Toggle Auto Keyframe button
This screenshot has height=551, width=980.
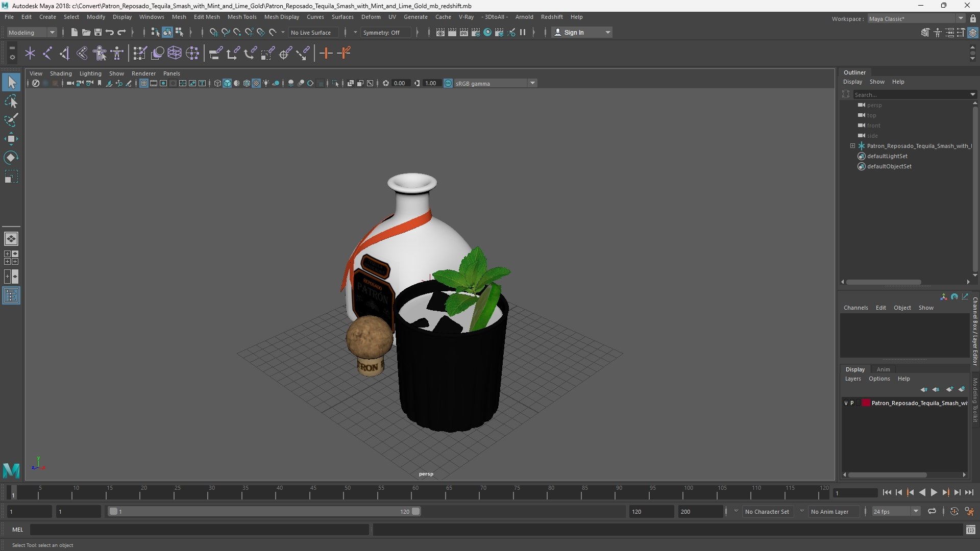point(954,511)
